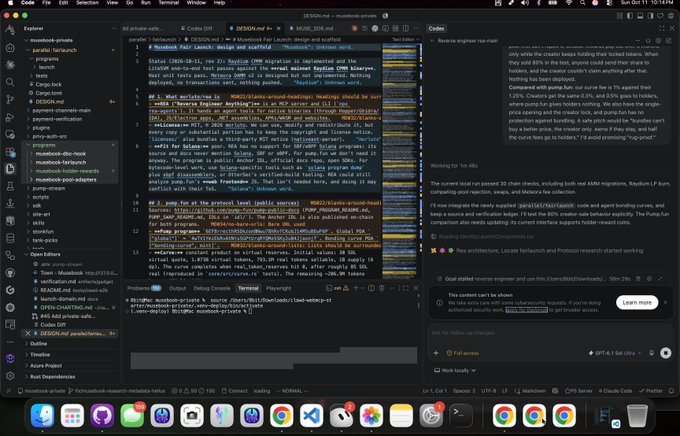Switch to the Codex Diff editor tab
The height and width of the screenshot is (436, 680).
click(x=199, y=29)
